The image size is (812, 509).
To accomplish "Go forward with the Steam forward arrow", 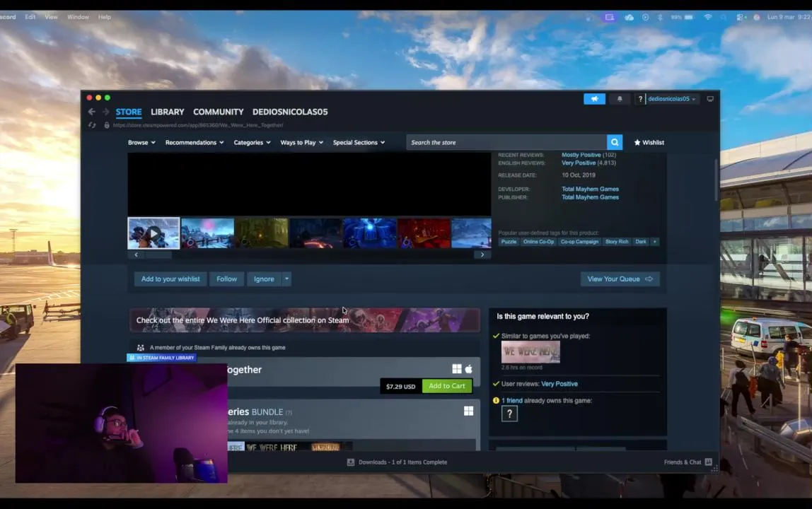I will click(x=105, y=112).
